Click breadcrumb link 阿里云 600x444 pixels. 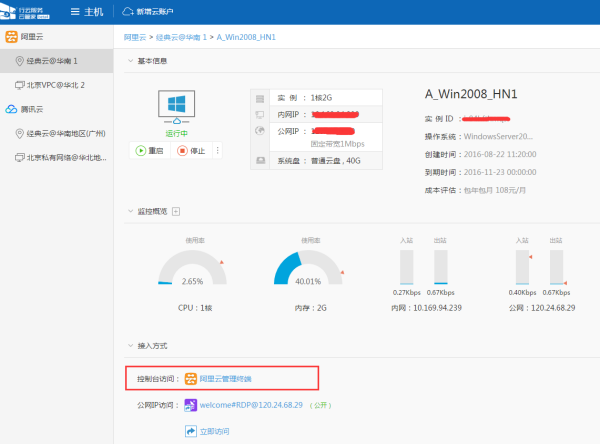pos(135,37)
